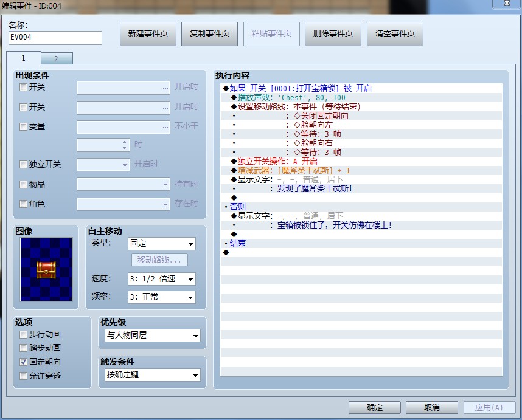The image size is (522, 420).
Task: Open the 频率 frequency dropdown
Action: point(161,297)
